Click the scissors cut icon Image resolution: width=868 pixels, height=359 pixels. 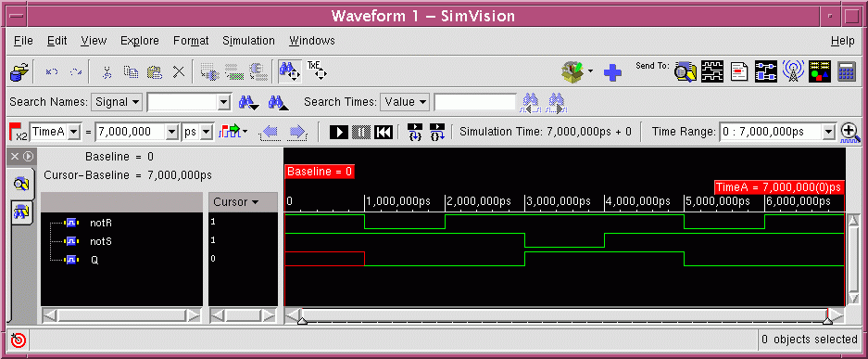coord(107,72)
